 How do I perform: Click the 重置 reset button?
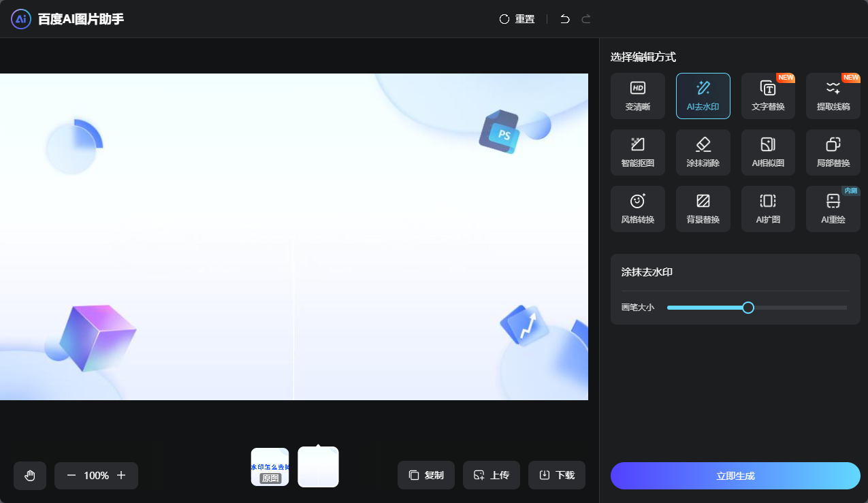pyautogui.click(x=517, y=19)
